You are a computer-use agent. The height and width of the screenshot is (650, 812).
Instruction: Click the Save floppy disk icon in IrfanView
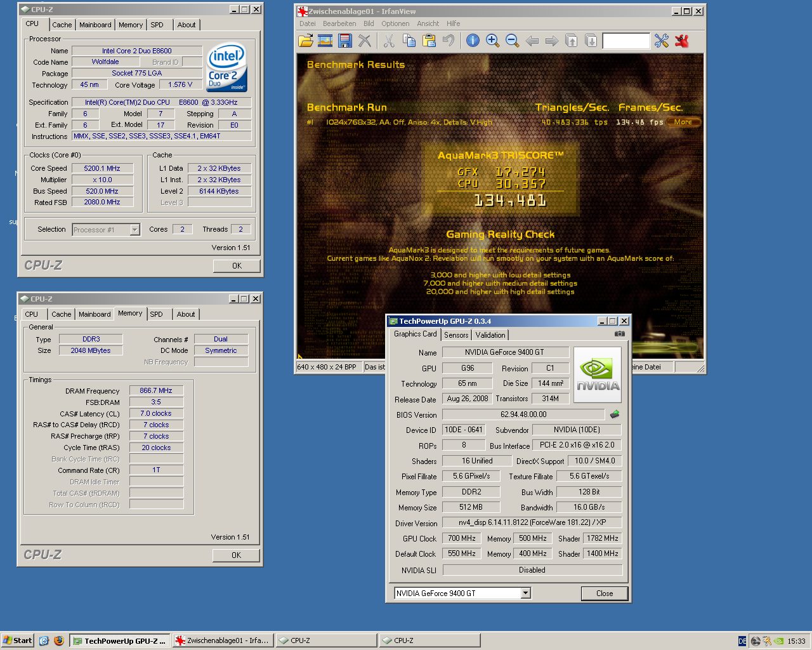[345, 41]
